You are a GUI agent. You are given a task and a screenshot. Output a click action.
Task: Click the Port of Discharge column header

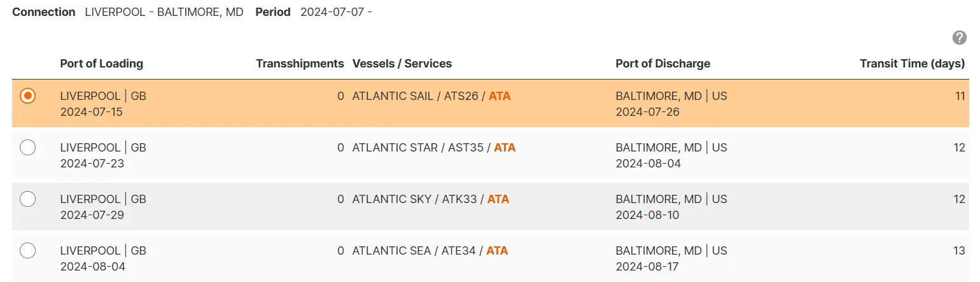coord(662,64)
